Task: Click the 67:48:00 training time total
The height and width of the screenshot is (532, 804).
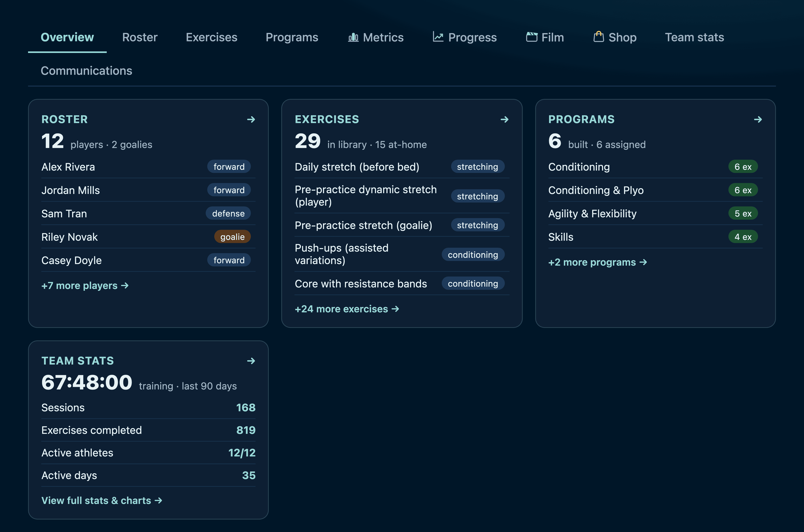Action: [86, 382]
